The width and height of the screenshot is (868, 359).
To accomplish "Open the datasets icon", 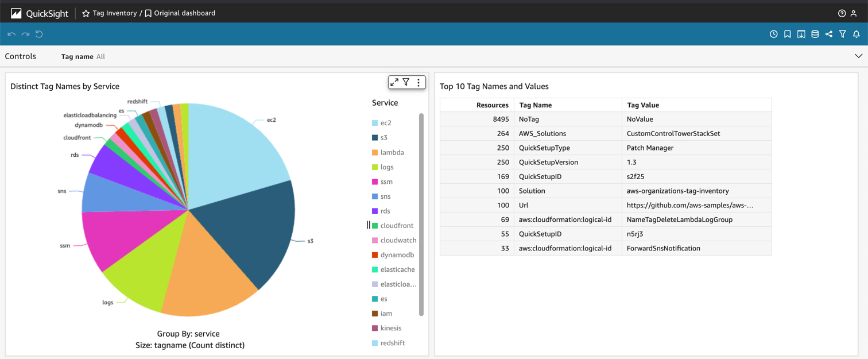I will (x=815, y=34).
